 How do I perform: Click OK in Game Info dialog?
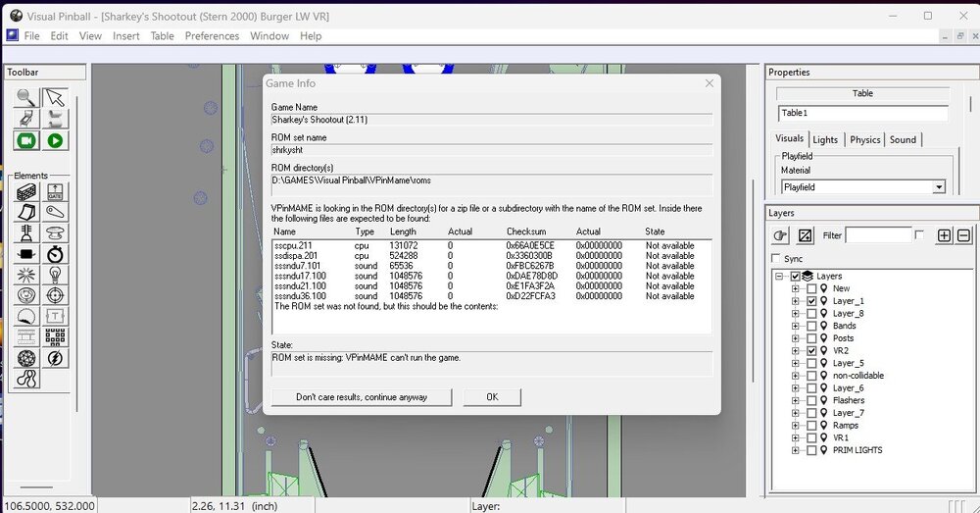coord(492,397)
